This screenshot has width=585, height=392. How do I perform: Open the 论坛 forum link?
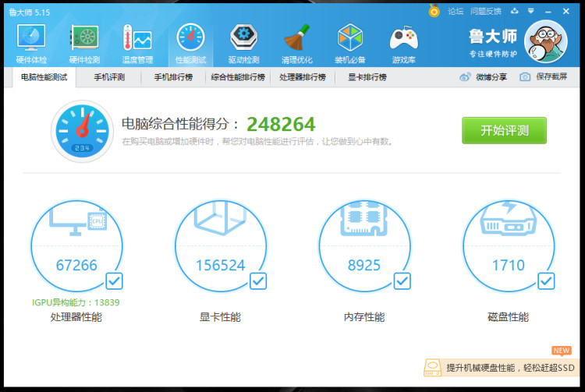[456, 12]
